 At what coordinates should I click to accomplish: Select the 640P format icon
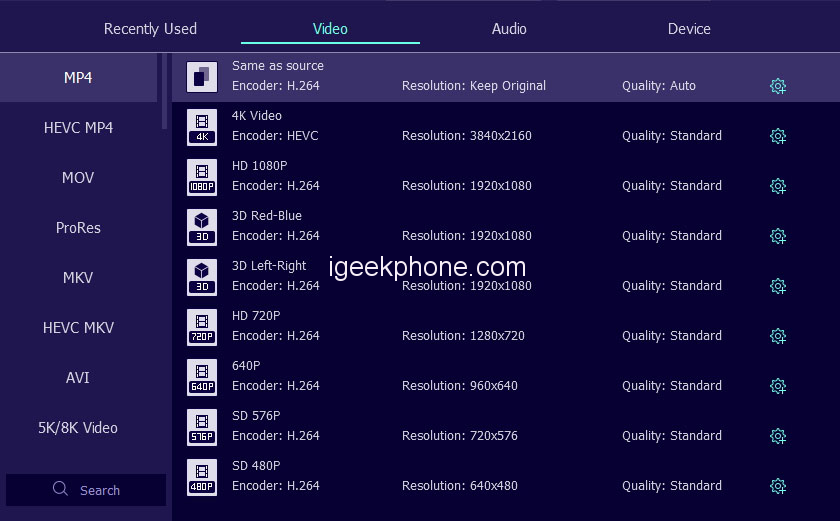[202, 376]
